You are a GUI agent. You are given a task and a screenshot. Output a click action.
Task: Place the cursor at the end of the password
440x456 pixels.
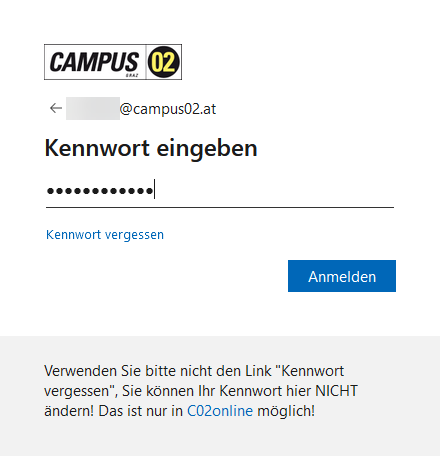[x=154, y=189]
